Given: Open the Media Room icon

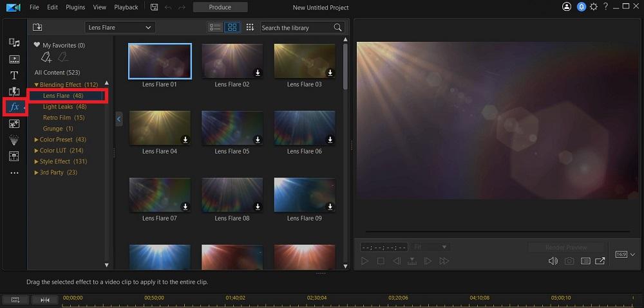Looking at the screenshot, I should pos(14,42).
